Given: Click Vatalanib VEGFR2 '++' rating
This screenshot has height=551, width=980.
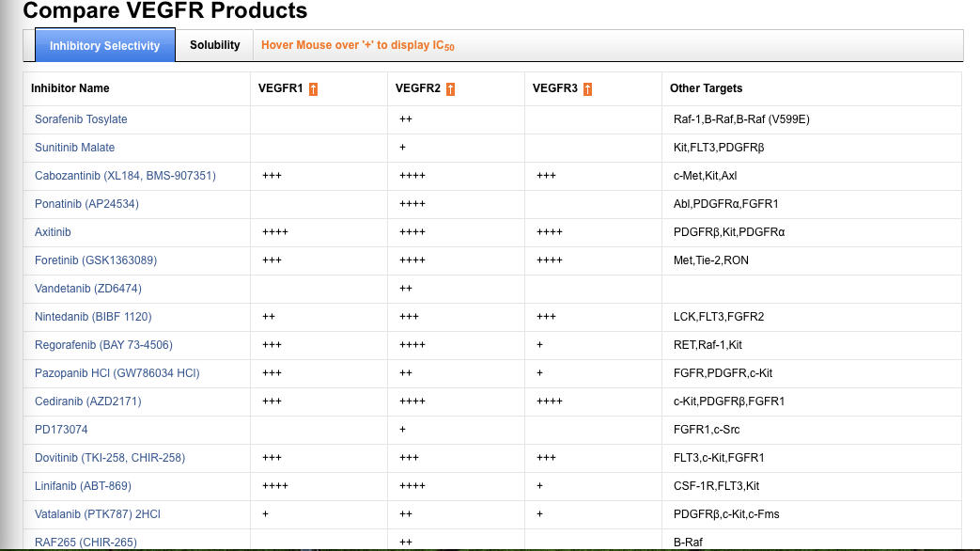Looking at the screenshot, I should pyautogui.click(x=406, y=514).
